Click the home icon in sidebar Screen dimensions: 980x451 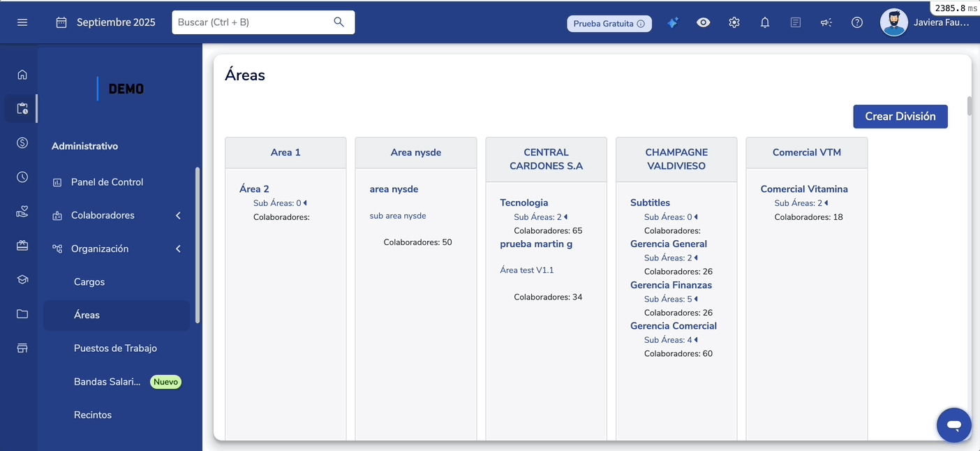point(22,75)
